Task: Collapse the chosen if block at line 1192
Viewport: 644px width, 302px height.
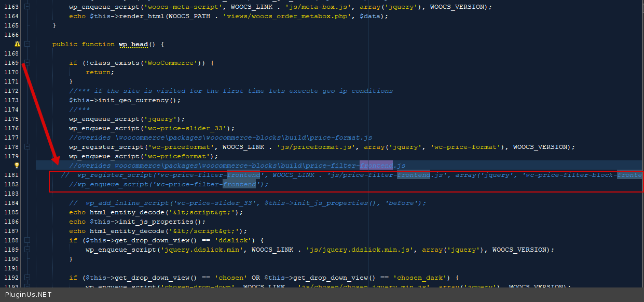Action: click(x=27, y=278)
